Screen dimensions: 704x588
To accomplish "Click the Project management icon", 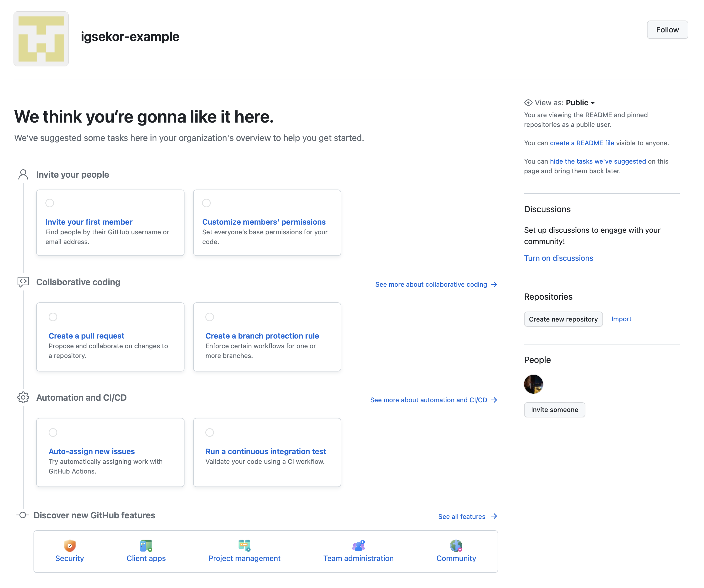I will (244, 545).
